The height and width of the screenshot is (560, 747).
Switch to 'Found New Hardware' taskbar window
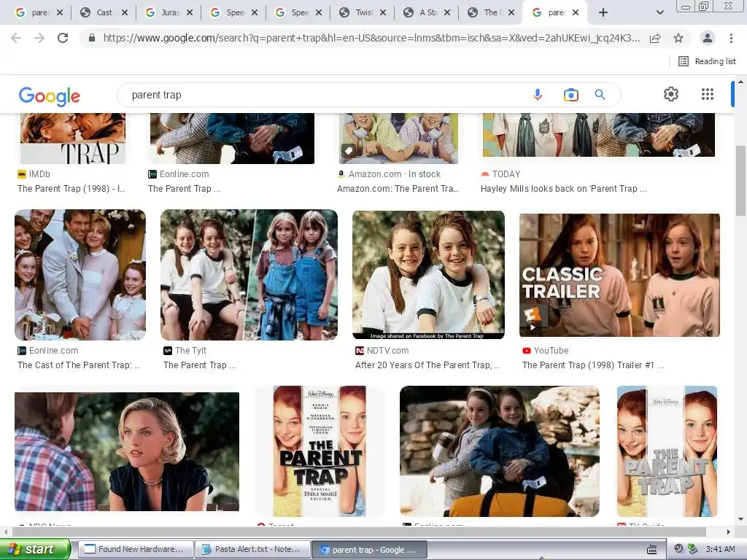(x=136, y=550)
